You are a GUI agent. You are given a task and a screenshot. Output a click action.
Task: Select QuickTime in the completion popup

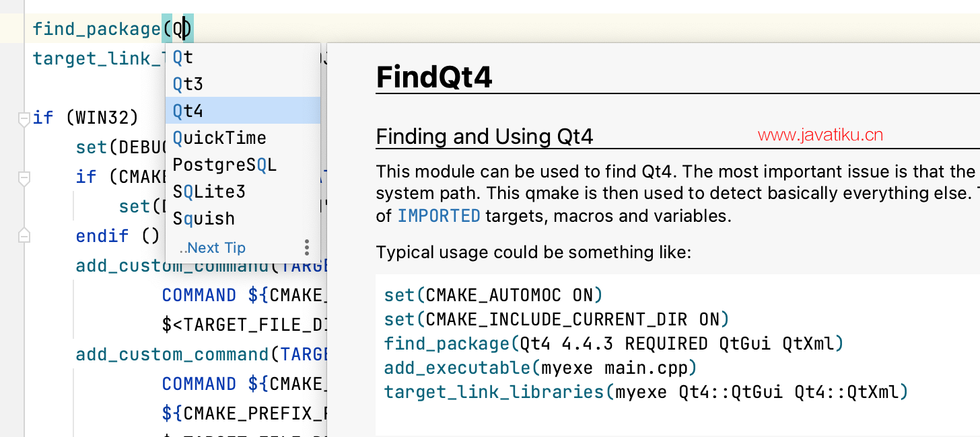point(243,138)
